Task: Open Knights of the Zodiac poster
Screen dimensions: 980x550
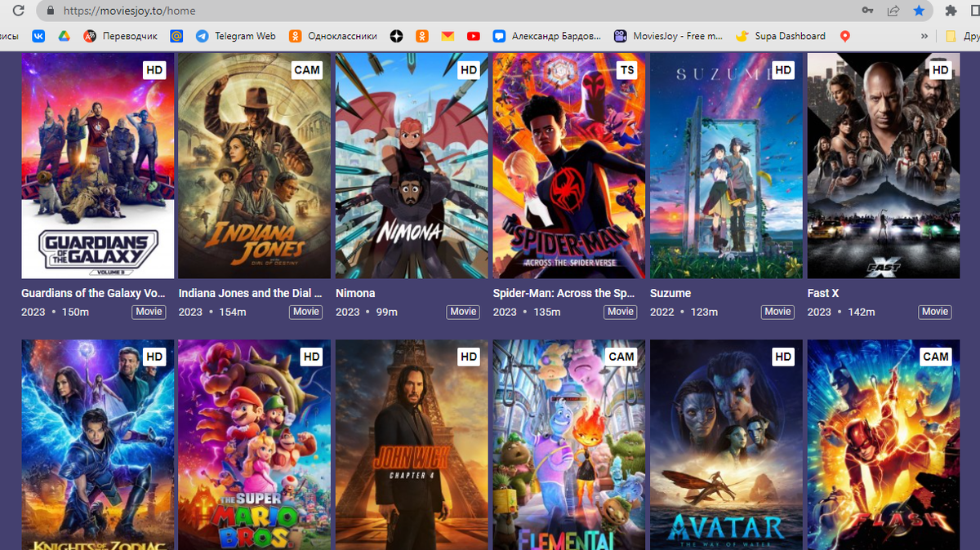Action: click(x=97, y=445)
